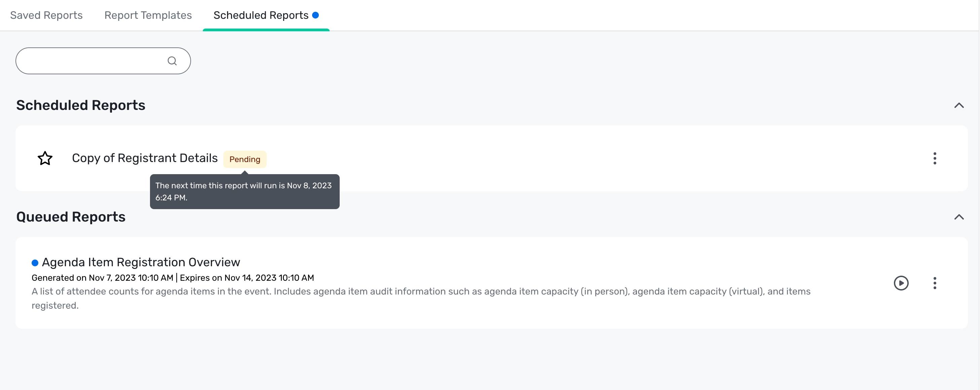Open more options for Agenda Item Registration Overview
Image resolution: width=980 pixels, height=390 pixels.
(935, 283)
